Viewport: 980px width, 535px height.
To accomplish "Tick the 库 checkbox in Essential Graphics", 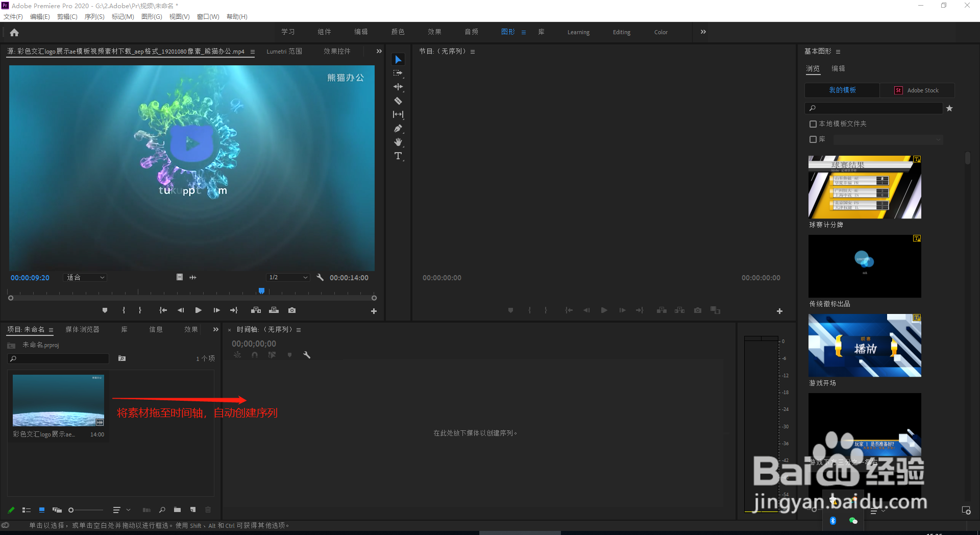I will pyautogui.click(x=813, y=139).
